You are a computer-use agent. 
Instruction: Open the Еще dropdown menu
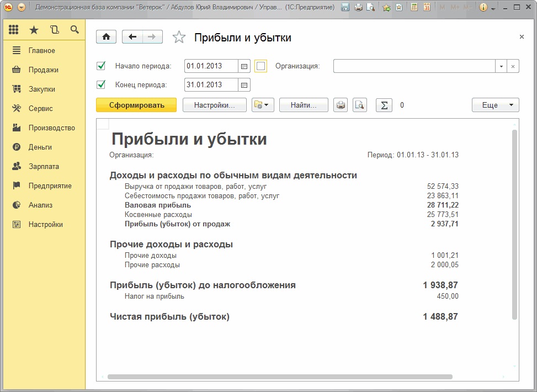pyautogui.click(x=495, y=105)
